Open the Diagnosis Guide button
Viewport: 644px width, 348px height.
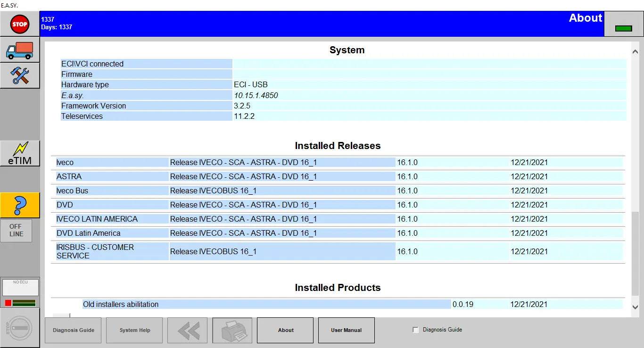[x=73, y=330]
